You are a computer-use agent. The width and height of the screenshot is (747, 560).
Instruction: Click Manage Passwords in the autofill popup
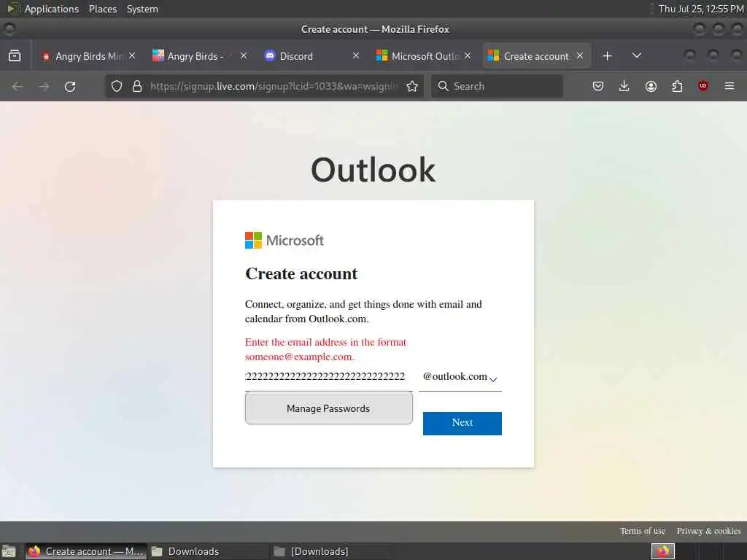329,408
